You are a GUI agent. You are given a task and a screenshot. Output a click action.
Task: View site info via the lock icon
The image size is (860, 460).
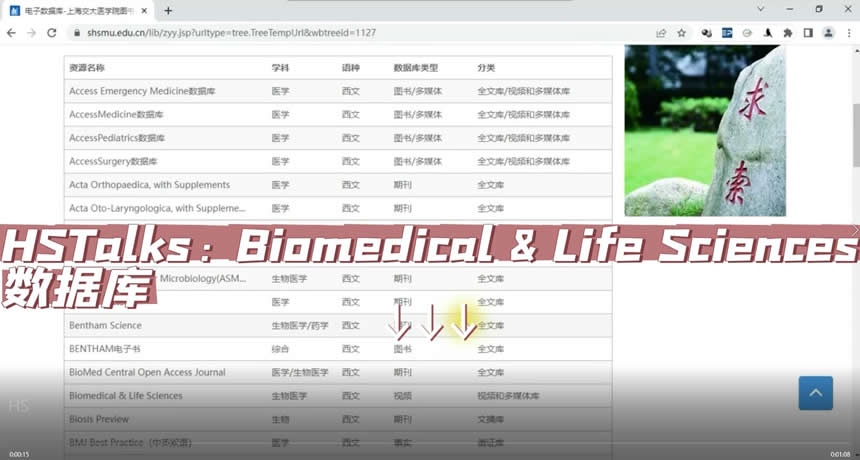(77, 33)
